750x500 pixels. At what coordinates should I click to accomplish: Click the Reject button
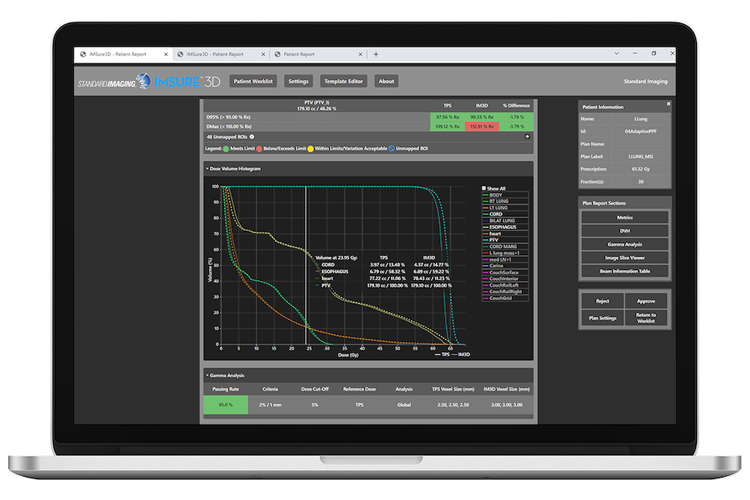(603, 301)
